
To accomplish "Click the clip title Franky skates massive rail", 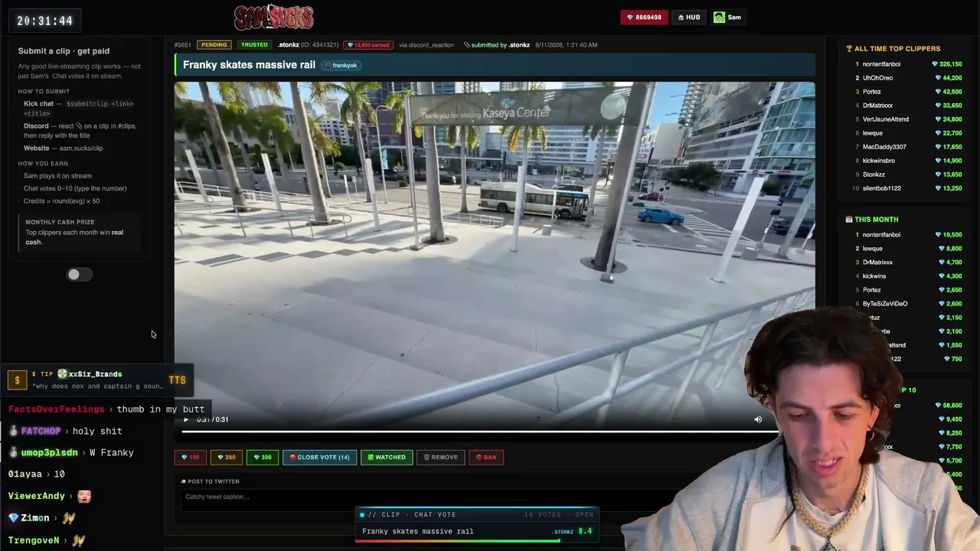I will (249, 65).
